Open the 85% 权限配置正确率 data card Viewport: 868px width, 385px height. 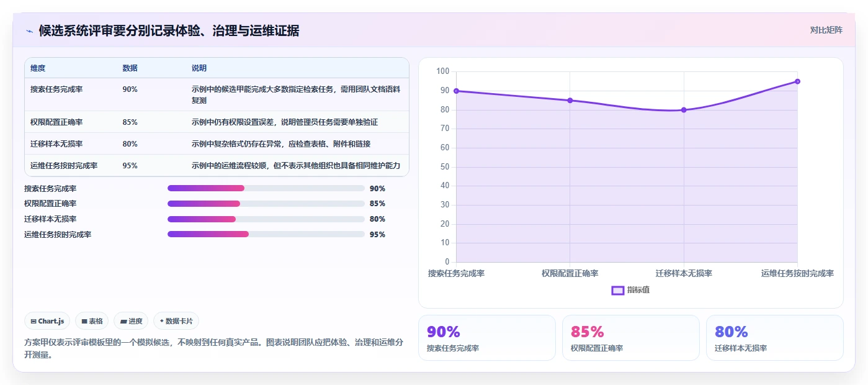coord(631,338)
